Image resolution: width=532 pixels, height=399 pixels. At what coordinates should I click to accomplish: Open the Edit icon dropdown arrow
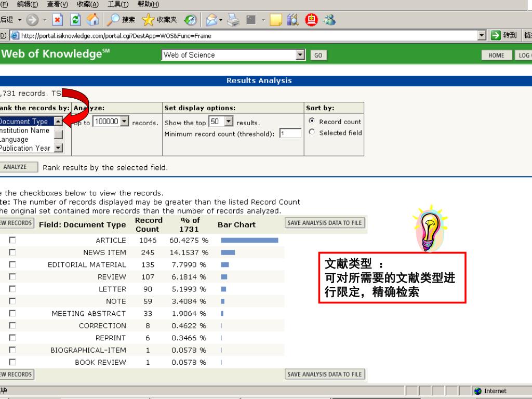tap(263, 20)
